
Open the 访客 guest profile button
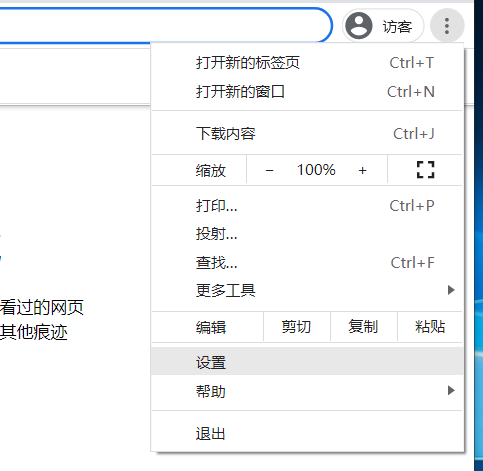[383, 26]
